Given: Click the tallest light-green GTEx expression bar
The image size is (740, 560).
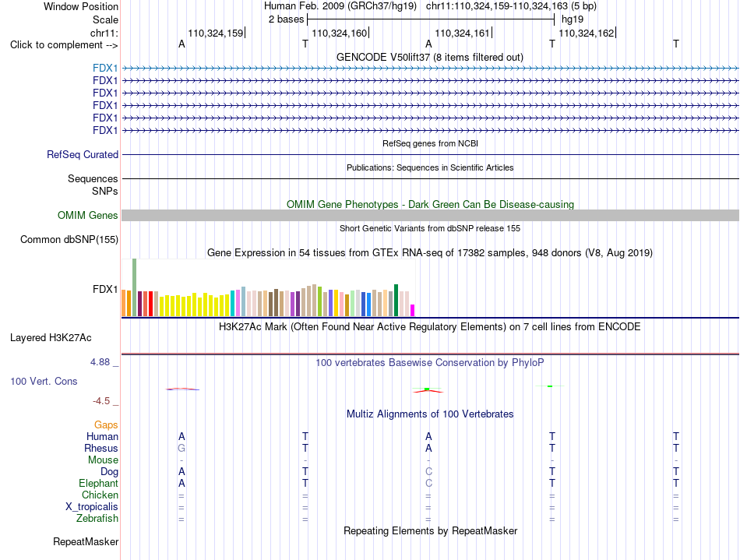Looking at the screenshot, I should 135,287.
